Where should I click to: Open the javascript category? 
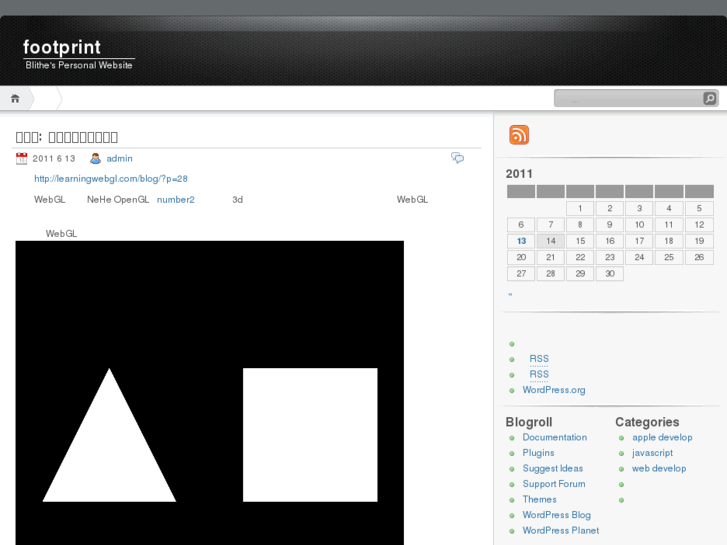click(x=652, y=453)
